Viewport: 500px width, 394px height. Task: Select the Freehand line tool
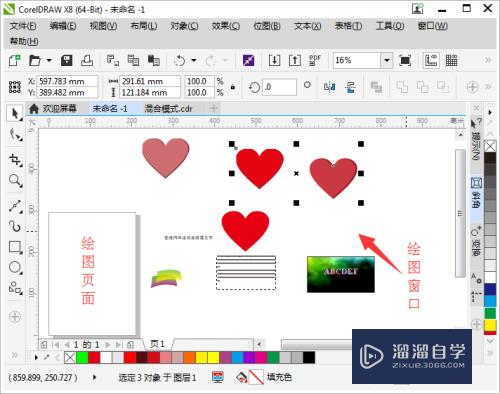[x=15, y=206]
